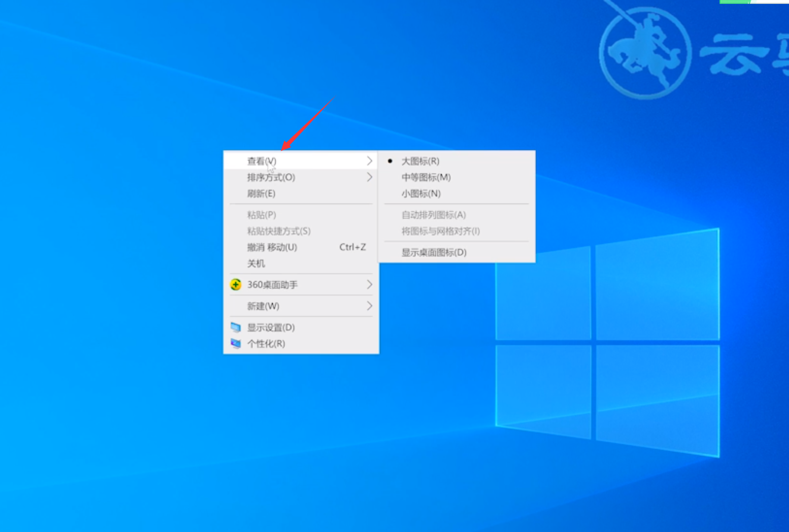Open the 查看(V) view submenu

click(x=301, y=161)
